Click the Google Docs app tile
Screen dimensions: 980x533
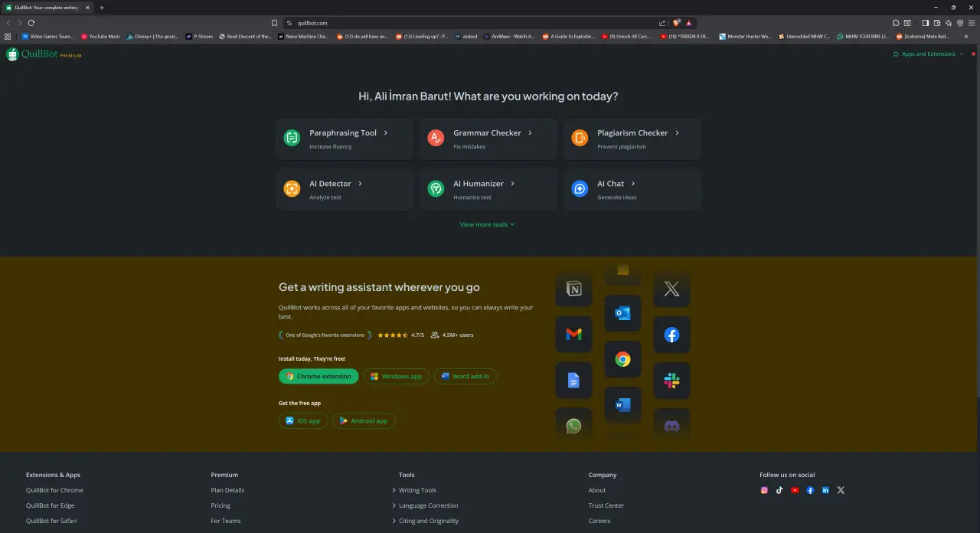pyautogui.click(x=573, y=381)
